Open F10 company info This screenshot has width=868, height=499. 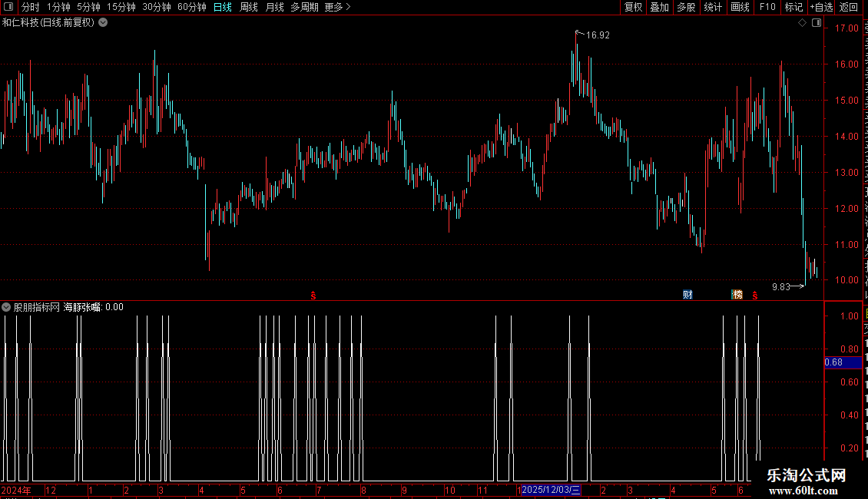tap(767, 7)
